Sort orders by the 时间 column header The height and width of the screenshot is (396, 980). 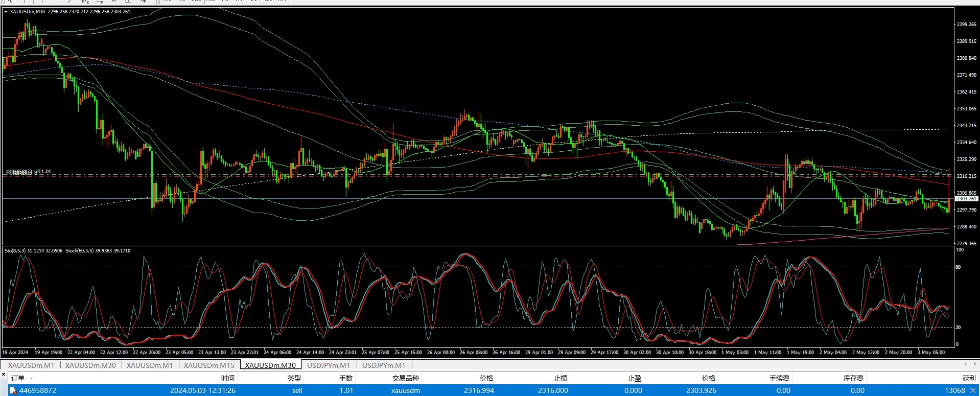click(228, 378)
